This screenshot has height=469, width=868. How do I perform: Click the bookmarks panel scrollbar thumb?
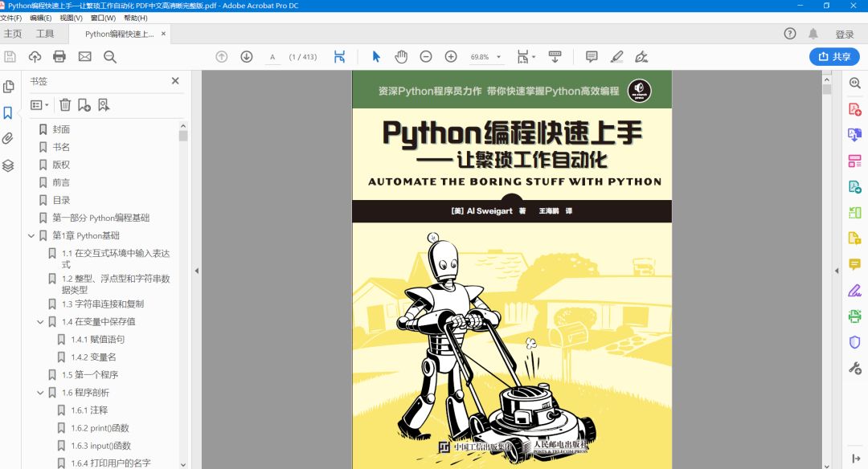(183, 136)
